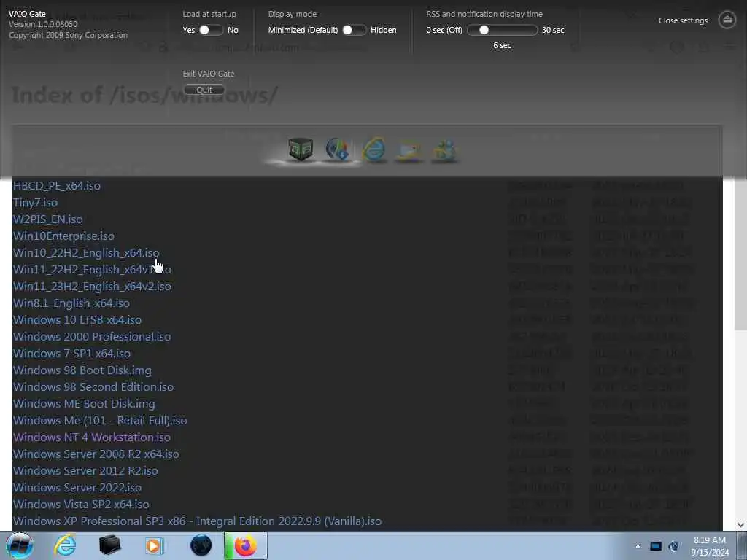Open the green cube Media Gallery icon in VAIO Gate
The width and height of the screenshot is (747, 560).
click(x=301, y=149)
